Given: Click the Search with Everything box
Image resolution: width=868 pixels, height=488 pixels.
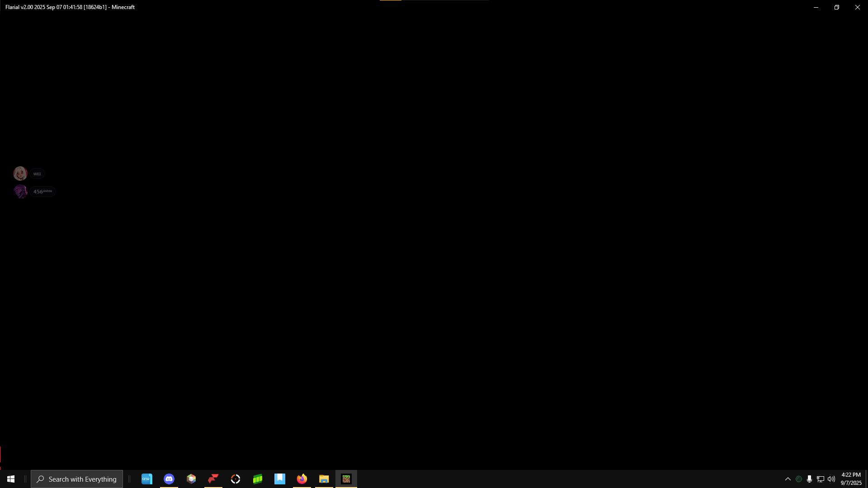Looking at the screenshot, I should [x=77, y=479].
